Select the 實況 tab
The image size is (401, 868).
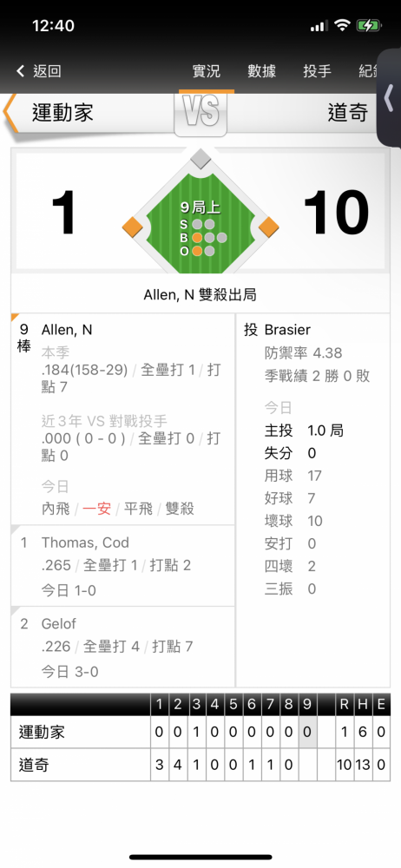(206, 71)
